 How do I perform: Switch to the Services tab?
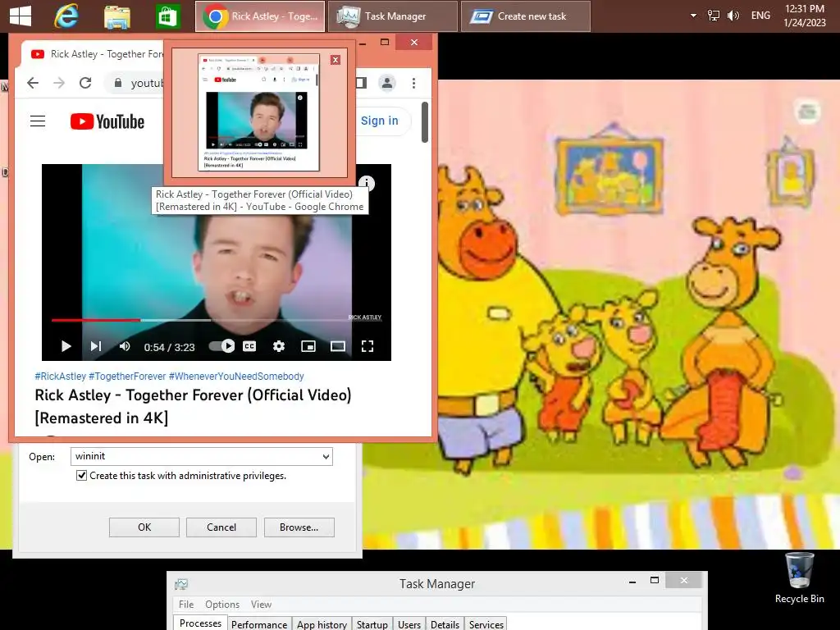[486, 624]
